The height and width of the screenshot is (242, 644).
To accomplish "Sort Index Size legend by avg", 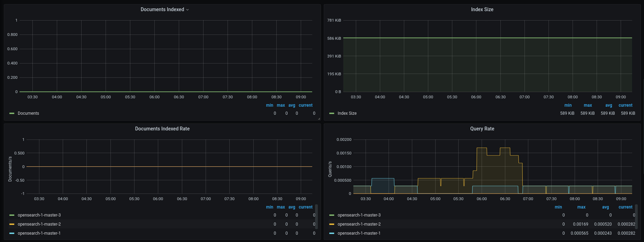I will tap(609, 105).
